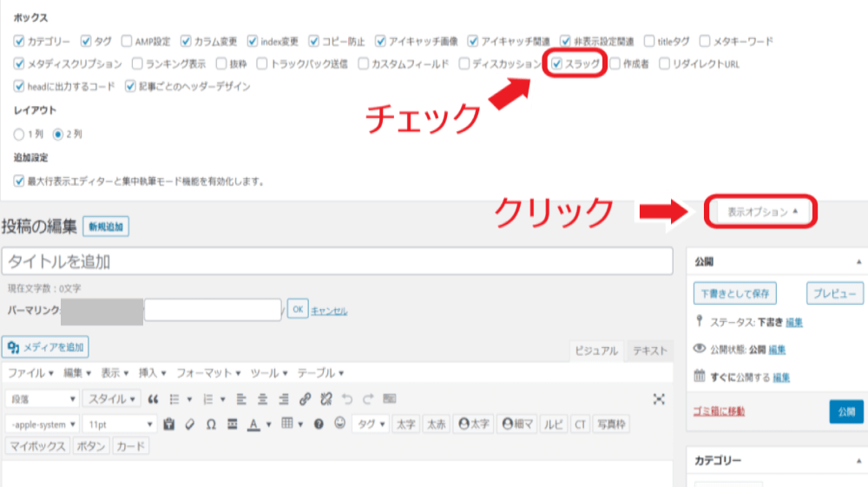Collapse the 表示オプション panel

pyautogui.click(x=762, y=212)
